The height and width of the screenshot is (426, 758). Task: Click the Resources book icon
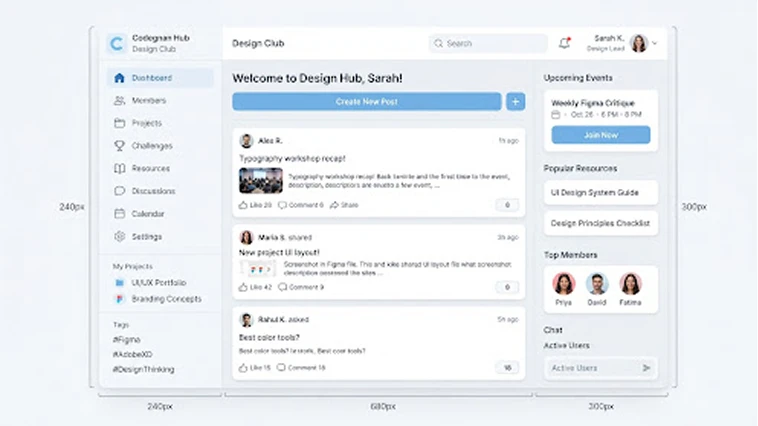pos(119,168)
